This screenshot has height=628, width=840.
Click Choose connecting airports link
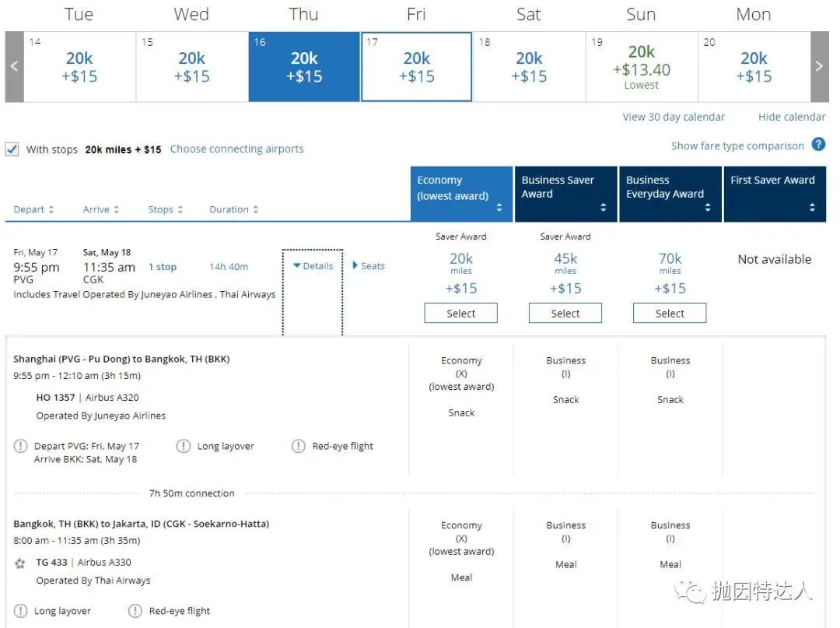(236, 149)
